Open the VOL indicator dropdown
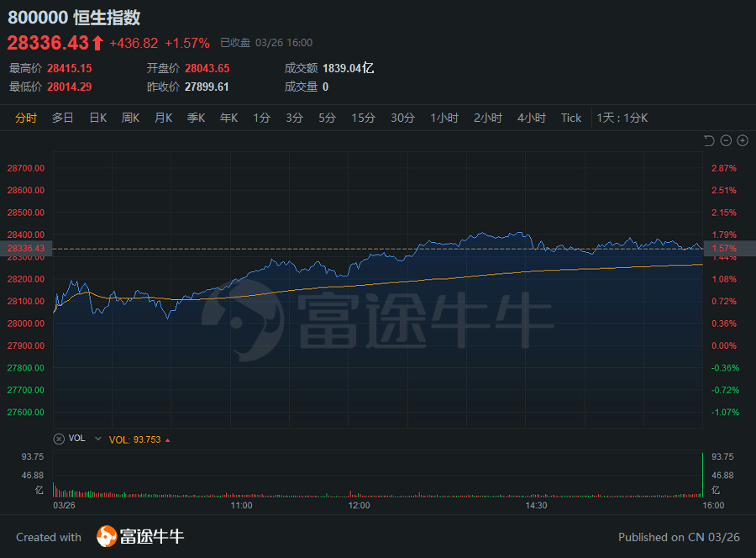 98,438
